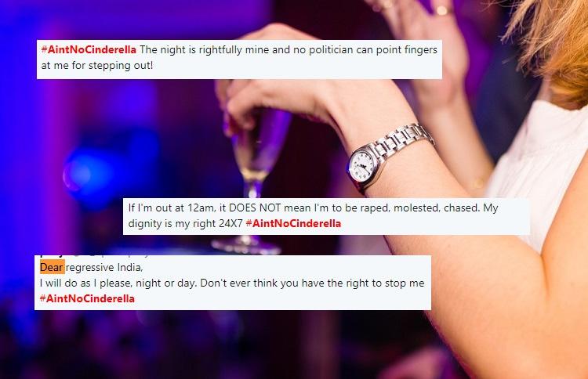Click 'at me for stepping out!' line
This screenshot has height=379, width=588.
point(97,66)
